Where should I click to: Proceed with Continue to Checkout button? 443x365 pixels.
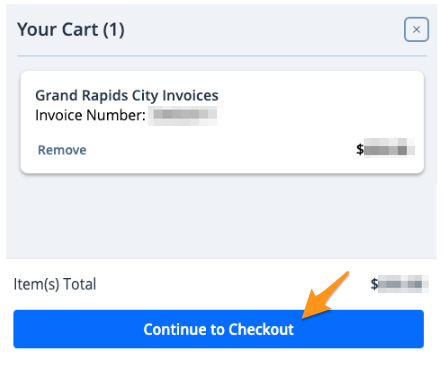point(218,329)
